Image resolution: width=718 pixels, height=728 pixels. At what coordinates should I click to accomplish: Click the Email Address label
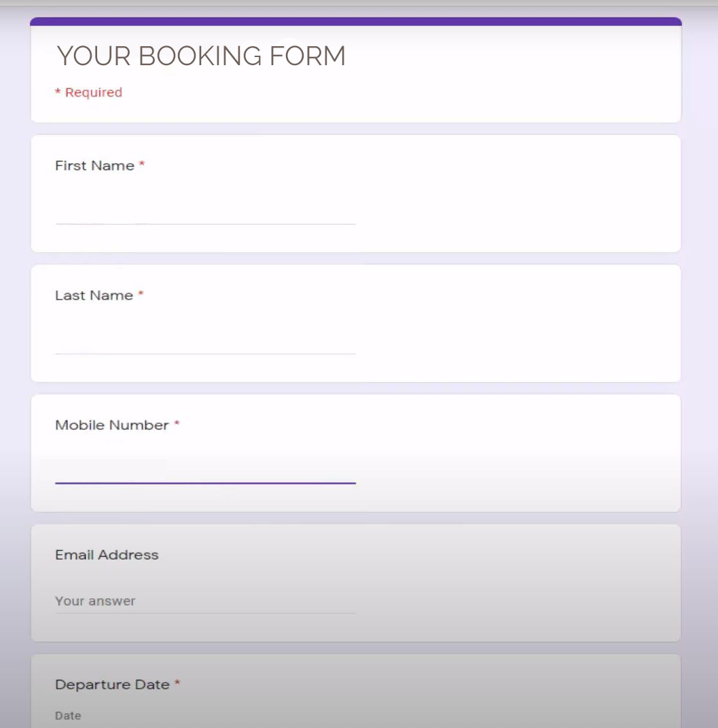(107, 554)
